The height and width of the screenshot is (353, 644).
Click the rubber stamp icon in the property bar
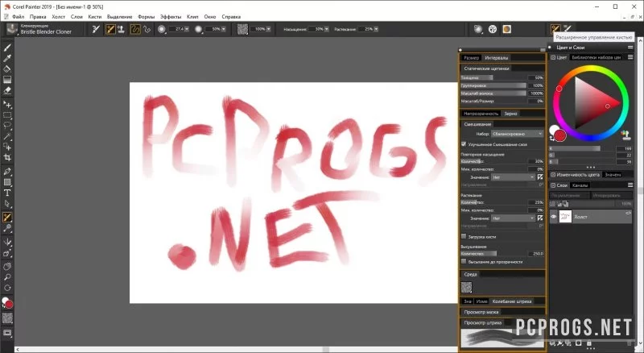click(121, 29)
